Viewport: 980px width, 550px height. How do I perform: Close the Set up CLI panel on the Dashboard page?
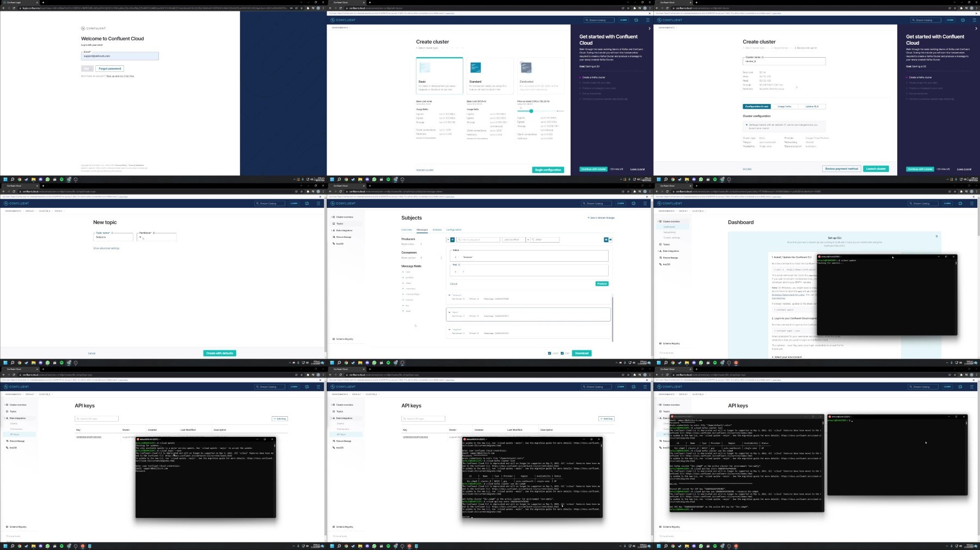click(936, 236)
